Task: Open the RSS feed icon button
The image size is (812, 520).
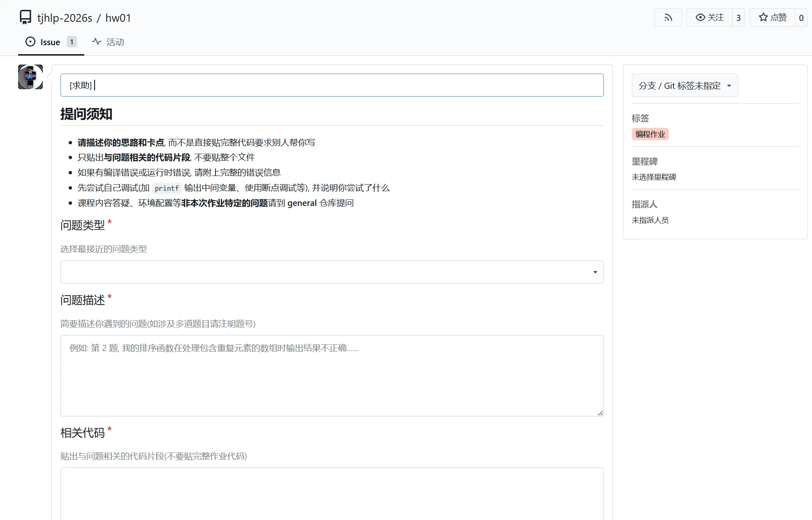Action: click(x=668, y=18)
